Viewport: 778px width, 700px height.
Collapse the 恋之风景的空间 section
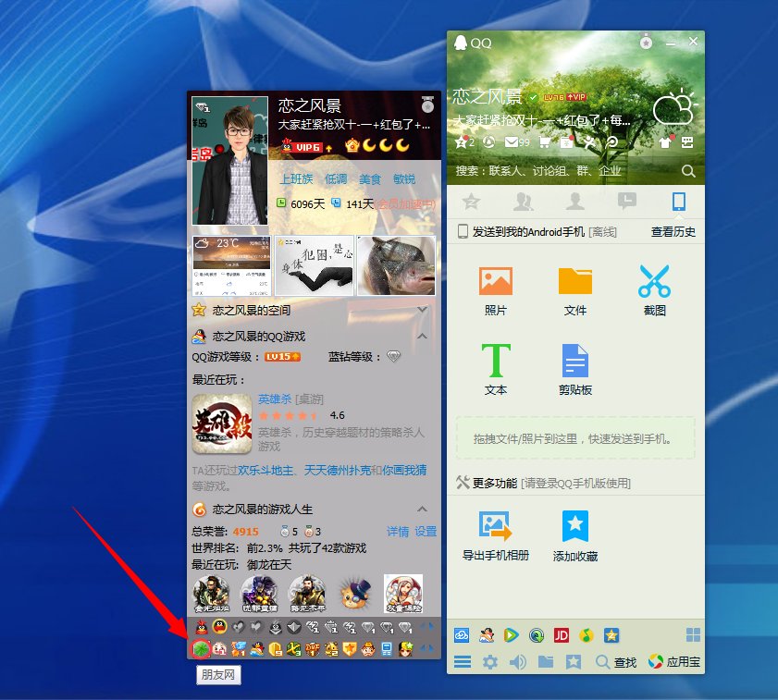[422, 310]
